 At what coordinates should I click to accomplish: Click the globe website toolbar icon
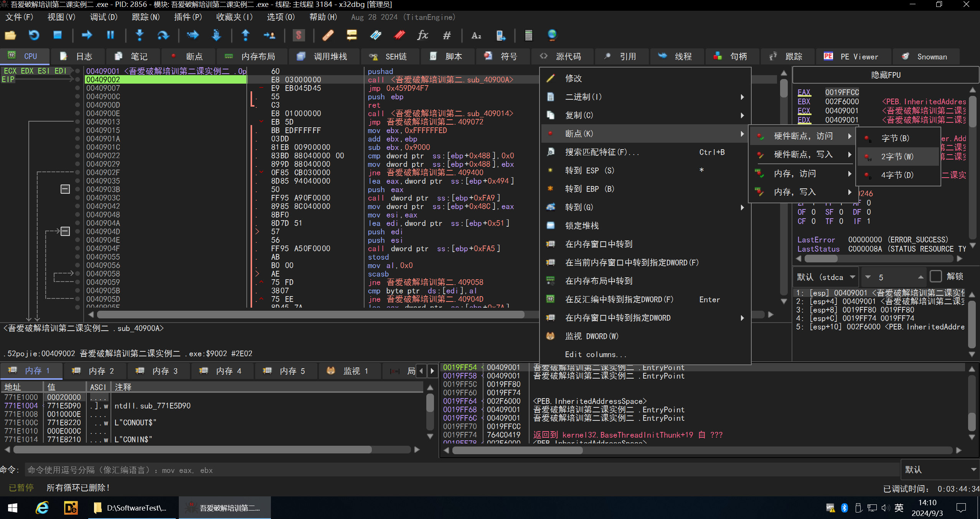[552, 35]
